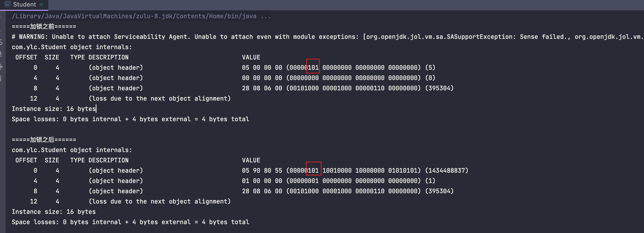Click the hex value '05 90 80 55'
644x233 pixels.
coord(262,171)
